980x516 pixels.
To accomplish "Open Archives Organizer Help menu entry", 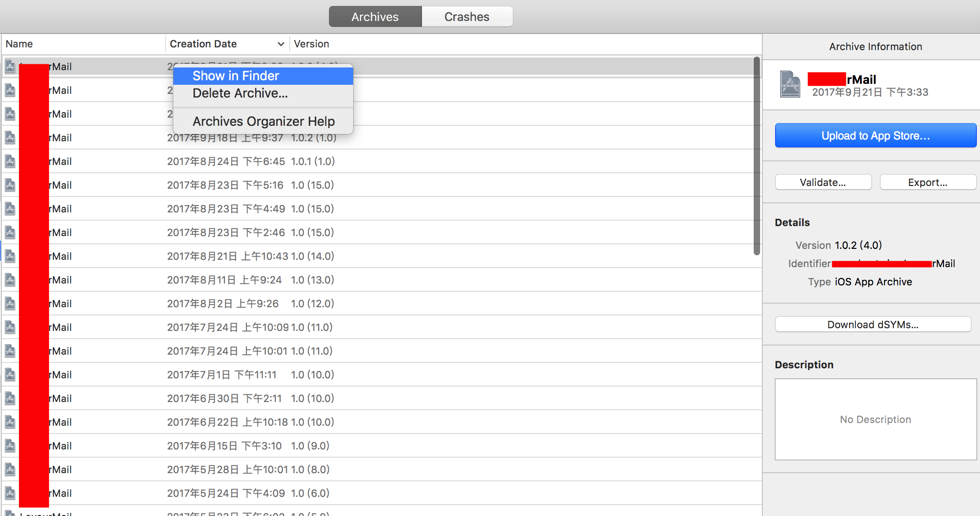I will pos(263,121).
